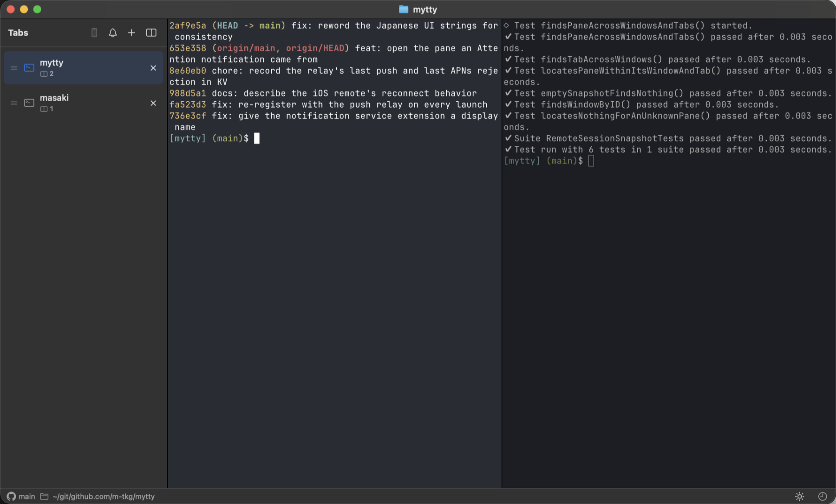Open the remote device phone icon in Tabs header

tap(94, 33)
